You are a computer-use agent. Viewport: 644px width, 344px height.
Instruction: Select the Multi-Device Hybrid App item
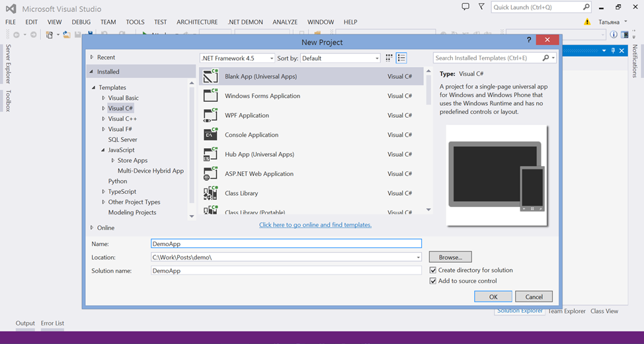(x=151, y=171)
